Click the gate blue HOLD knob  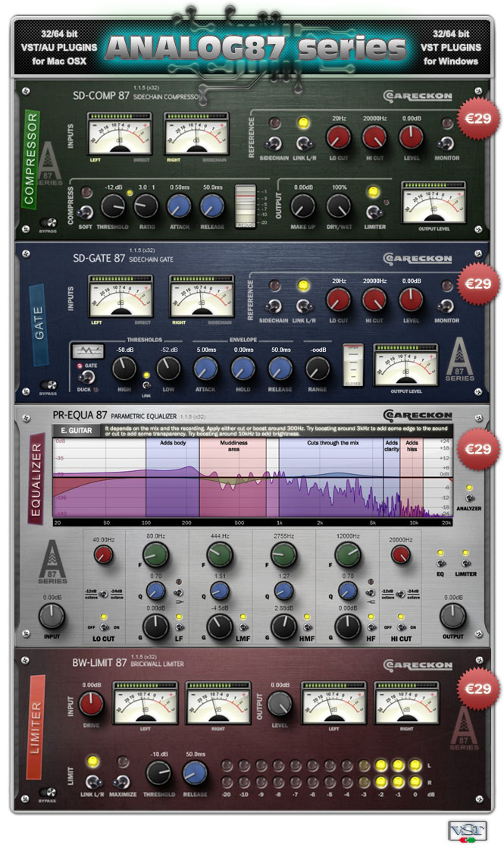243,369
